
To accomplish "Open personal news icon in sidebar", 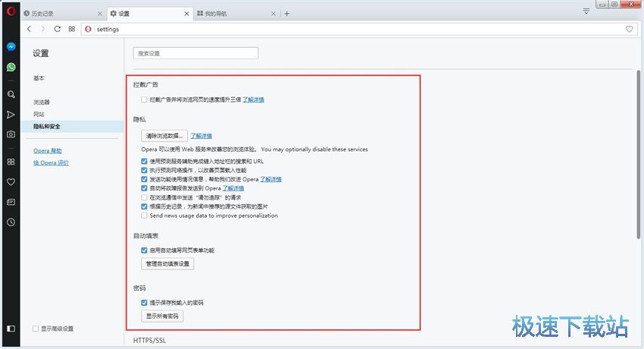I will (x=11, y=202).
